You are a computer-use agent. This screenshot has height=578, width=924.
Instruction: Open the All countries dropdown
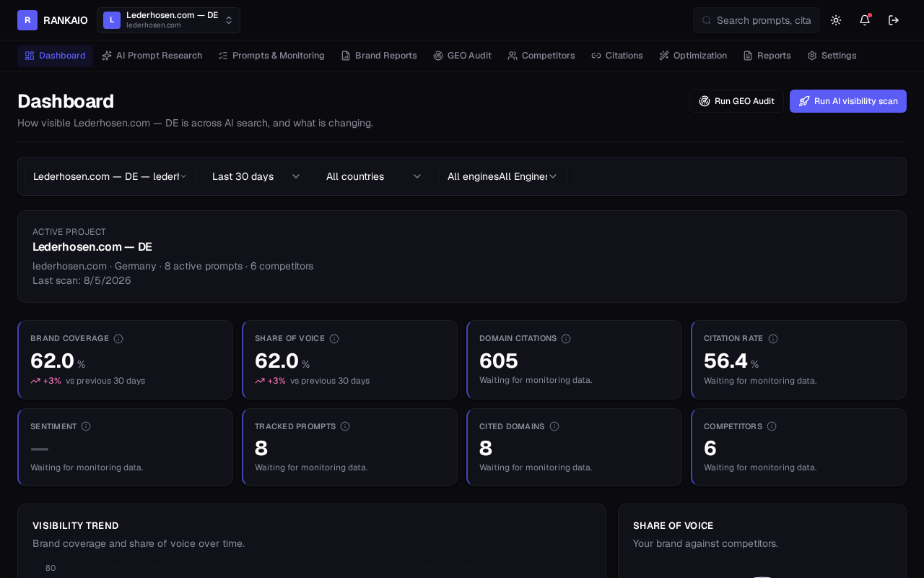(374, 176)
